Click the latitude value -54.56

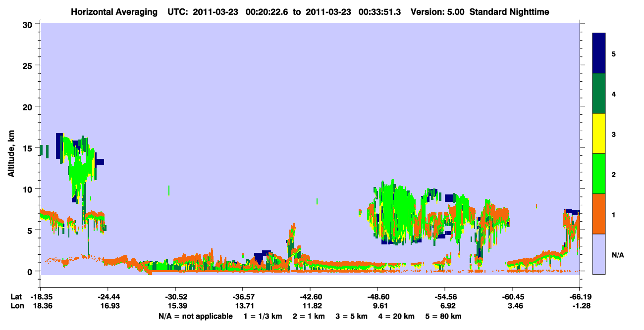445,297
